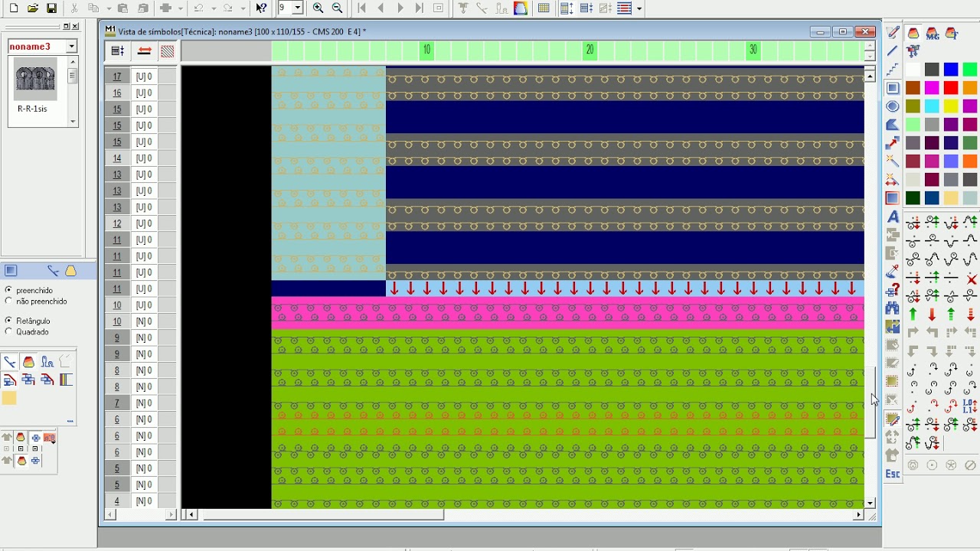Open an existing file

coord(33,8)
